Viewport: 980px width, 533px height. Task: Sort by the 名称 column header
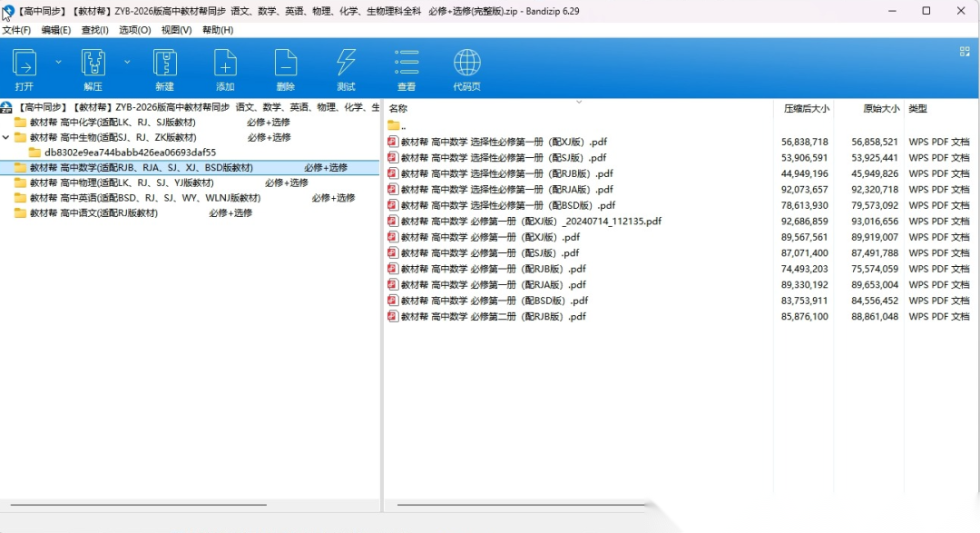[398, 109]
